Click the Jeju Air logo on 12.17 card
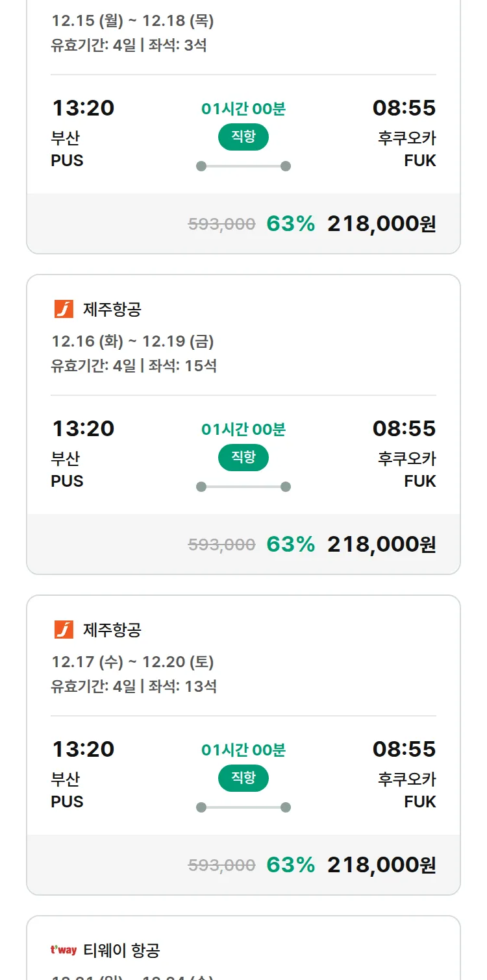This screenshot has width=487, height=980. [64, 630]
